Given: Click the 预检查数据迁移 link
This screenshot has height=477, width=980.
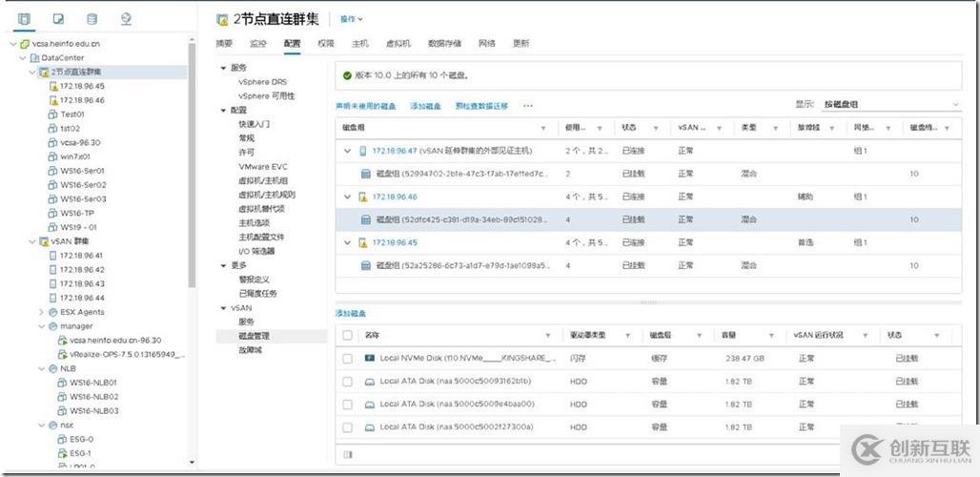Looking at the screenshot, I should pos(481,106).
